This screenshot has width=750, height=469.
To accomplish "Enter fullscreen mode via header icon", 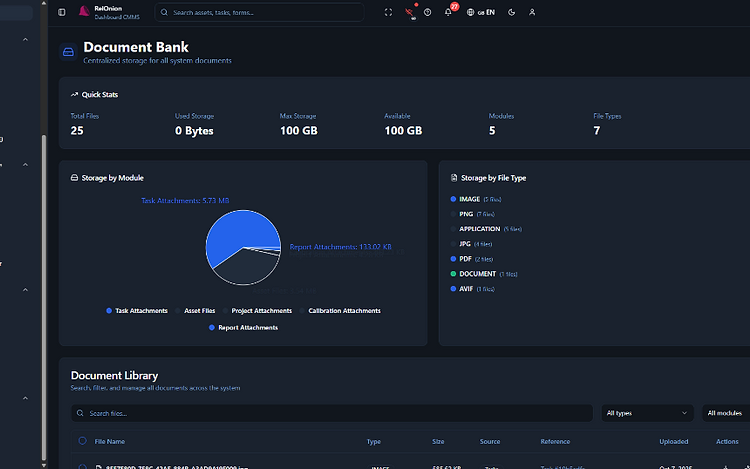I will click(x=388, y=12).
